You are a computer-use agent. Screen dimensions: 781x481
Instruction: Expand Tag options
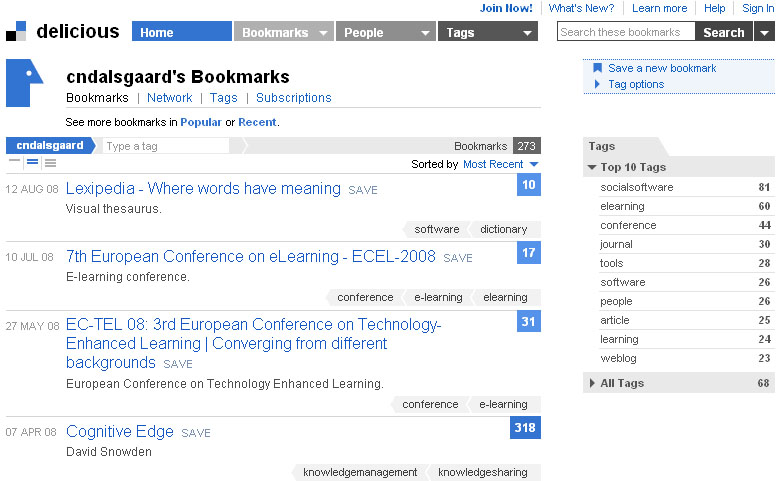pyautogui.click(x=597, y=84)
